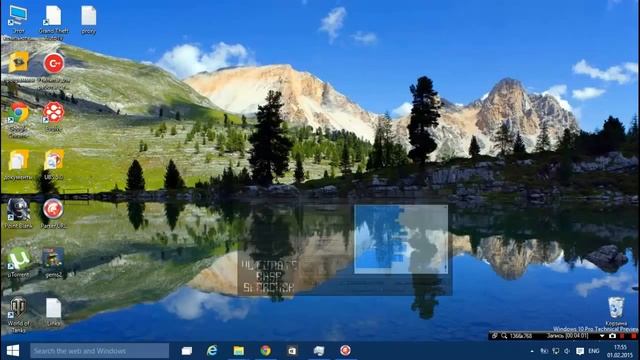640x360 pixels.
Task: Launch the Parser desktop shortcut
Action: click(53, 213)
